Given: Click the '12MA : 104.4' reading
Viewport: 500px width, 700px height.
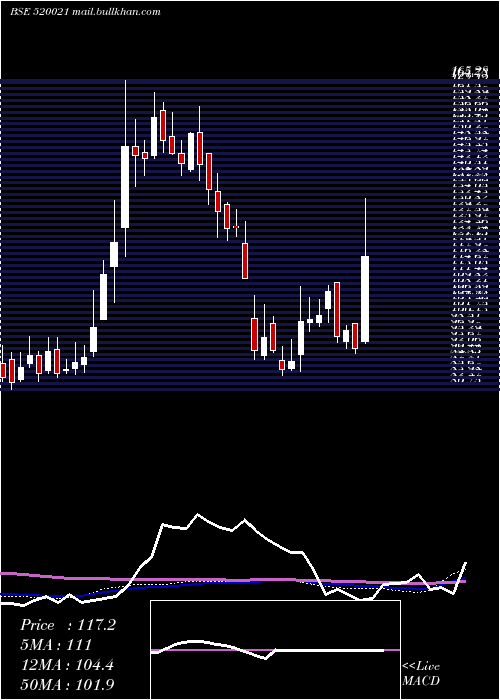Looking at the screenshot, I should [67, 665].
